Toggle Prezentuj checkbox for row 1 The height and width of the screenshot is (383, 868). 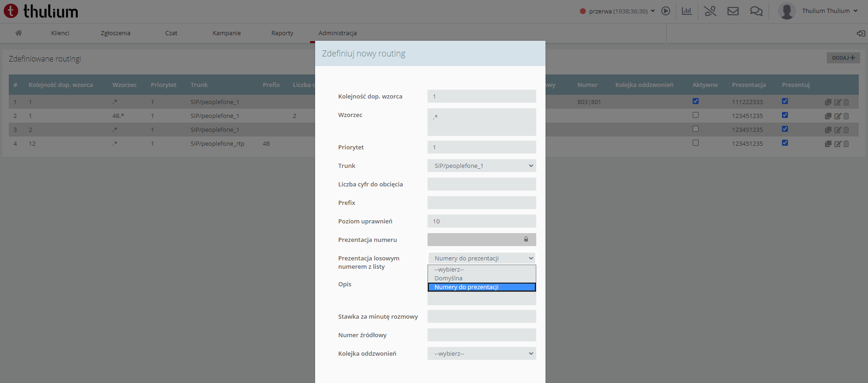point(785,101)
